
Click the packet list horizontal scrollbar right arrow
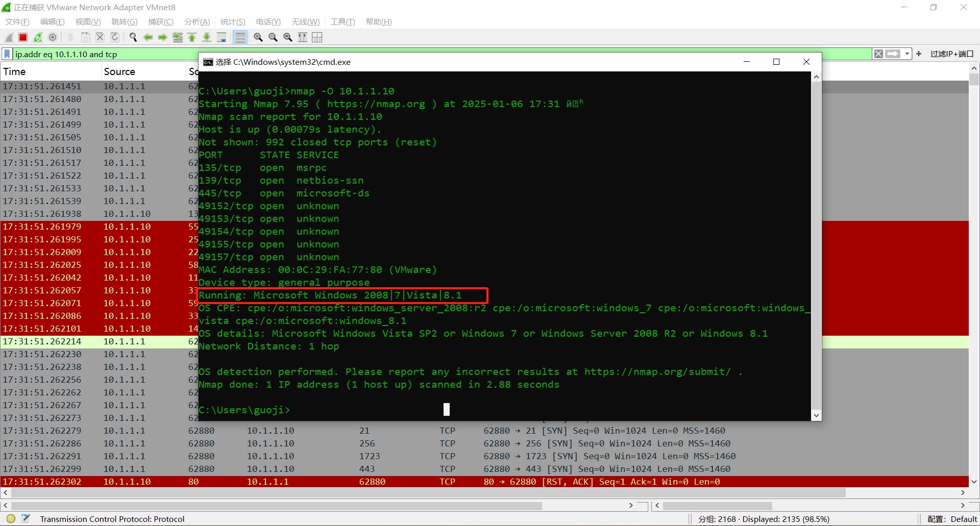963,493
